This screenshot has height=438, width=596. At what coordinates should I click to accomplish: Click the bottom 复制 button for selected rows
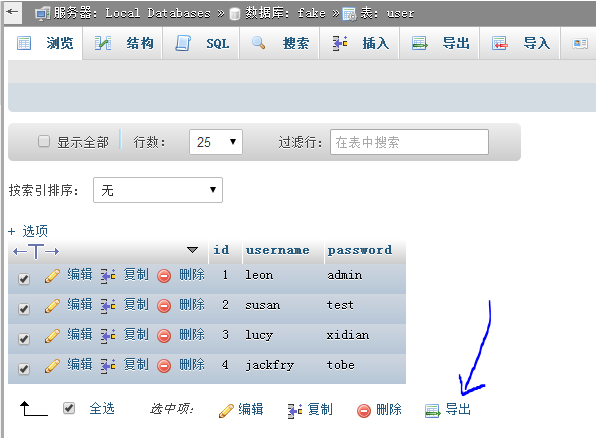point(310,409)
